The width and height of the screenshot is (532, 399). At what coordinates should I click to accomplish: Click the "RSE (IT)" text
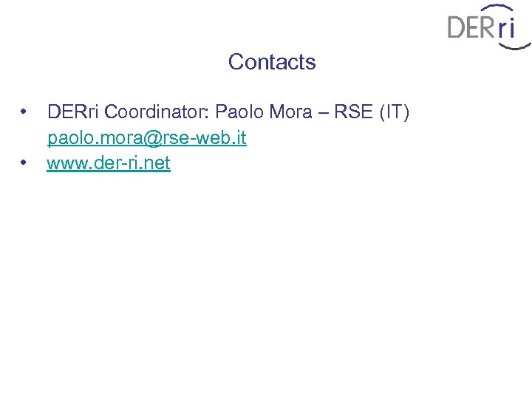pos(372,112)
